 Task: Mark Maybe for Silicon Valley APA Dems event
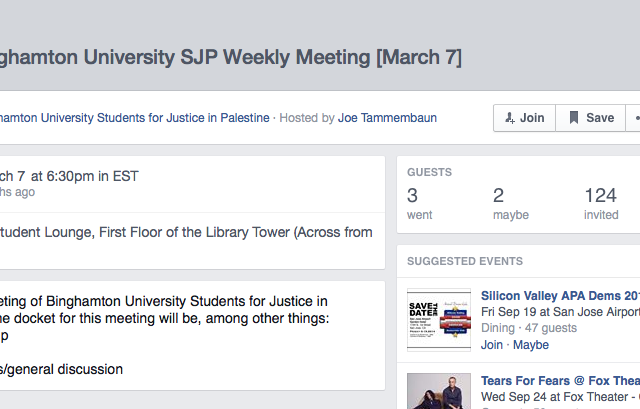[531, 345]
